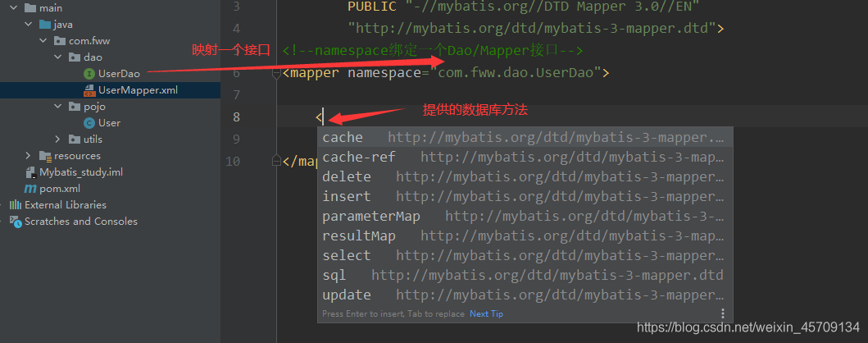Open the completion popup three-dots menu
The image size is (868, 343).
(722, 313)
